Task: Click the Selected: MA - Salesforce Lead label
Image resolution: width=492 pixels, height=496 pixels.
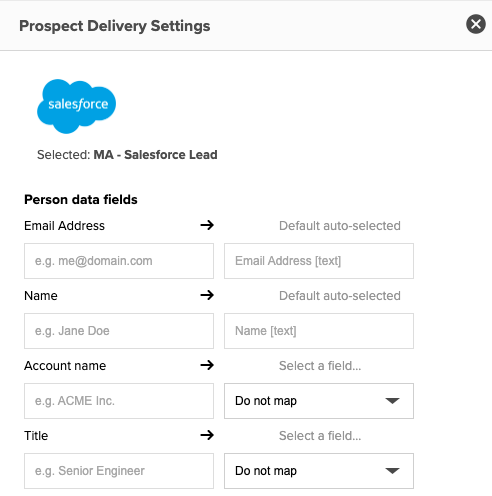Action: (127, 155)
